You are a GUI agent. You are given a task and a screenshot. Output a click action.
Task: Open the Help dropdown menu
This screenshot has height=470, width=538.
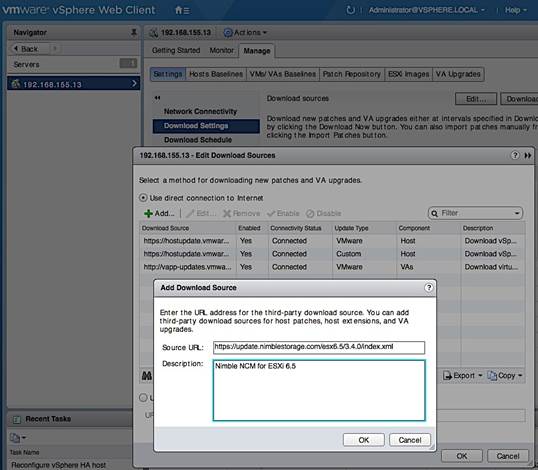(515, 10)
